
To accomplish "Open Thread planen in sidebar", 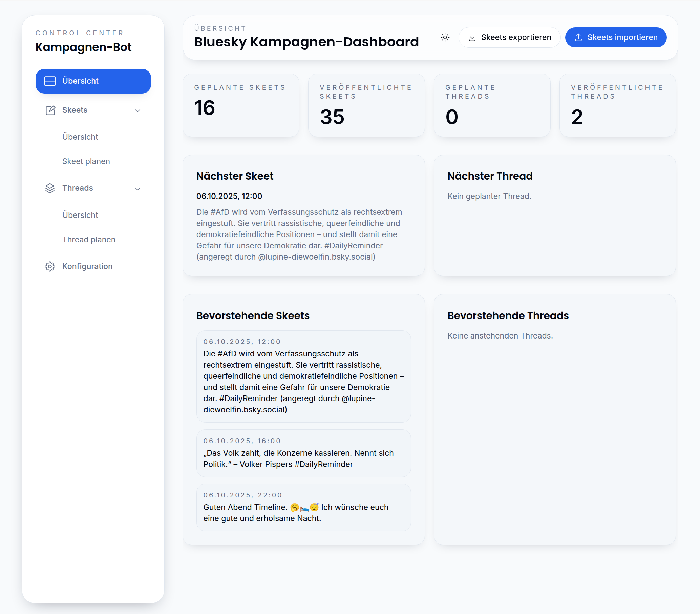I will click(89, 240).
